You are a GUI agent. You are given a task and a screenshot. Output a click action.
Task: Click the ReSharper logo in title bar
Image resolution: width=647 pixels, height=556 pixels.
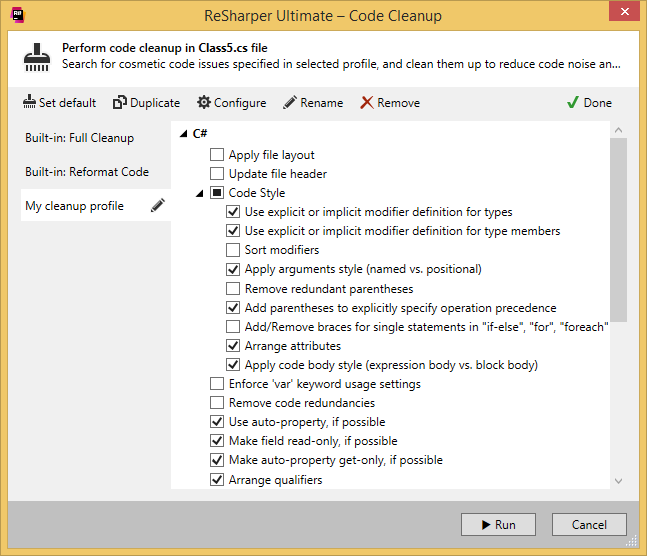point(18,15)
